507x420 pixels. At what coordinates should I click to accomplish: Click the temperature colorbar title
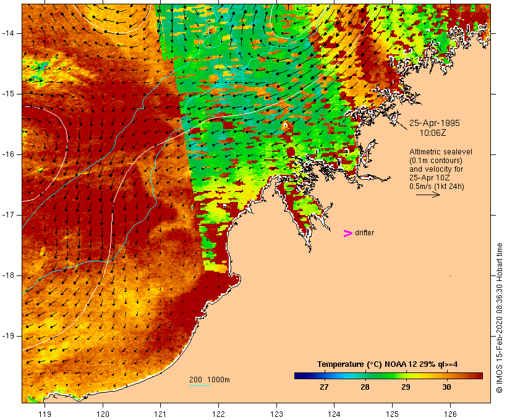388,364
